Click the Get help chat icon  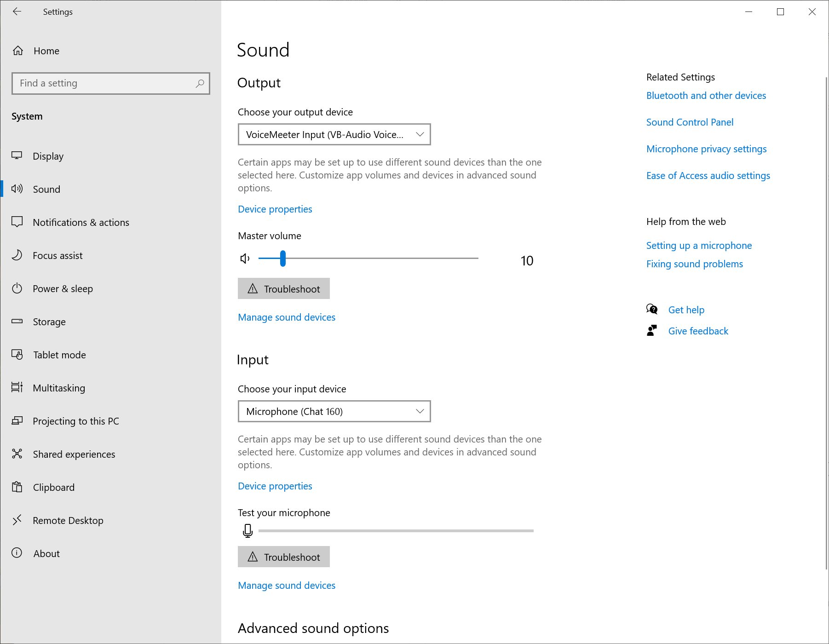click(x=652, y=309)
